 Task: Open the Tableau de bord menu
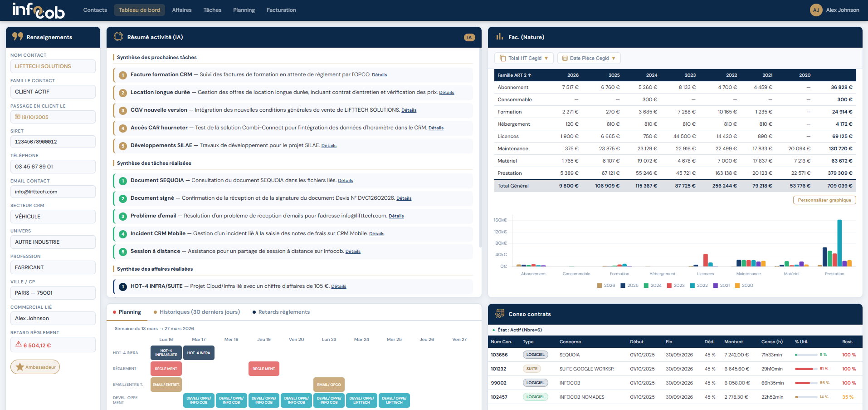point(140,10)
